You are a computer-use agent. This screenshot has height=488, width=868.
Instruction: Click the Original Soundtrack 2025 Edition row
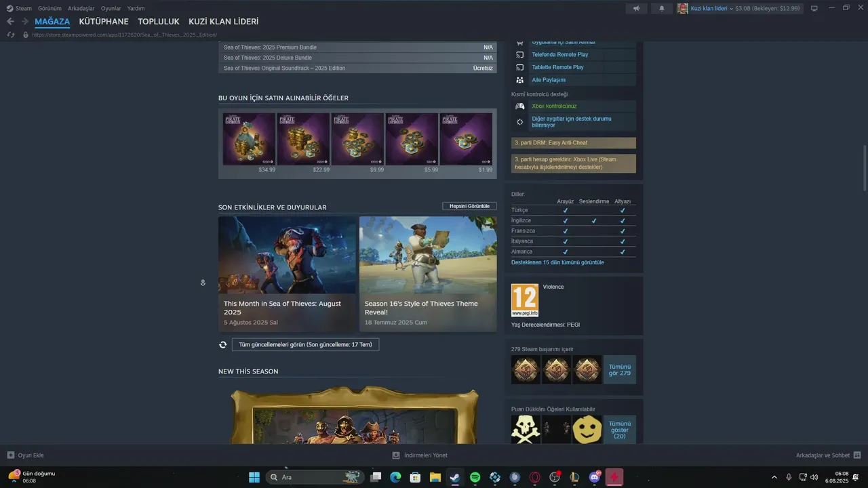tap(357, 68)
